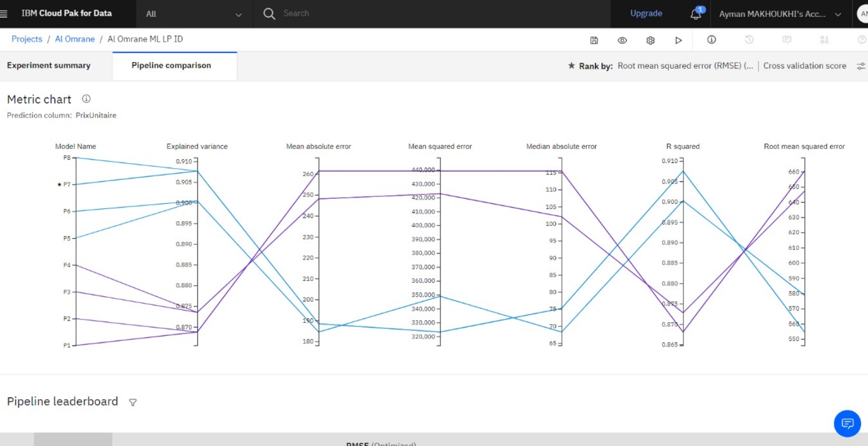
Task: Open Al Omrane breadcrumb link
Action: (x=75, y=39)
